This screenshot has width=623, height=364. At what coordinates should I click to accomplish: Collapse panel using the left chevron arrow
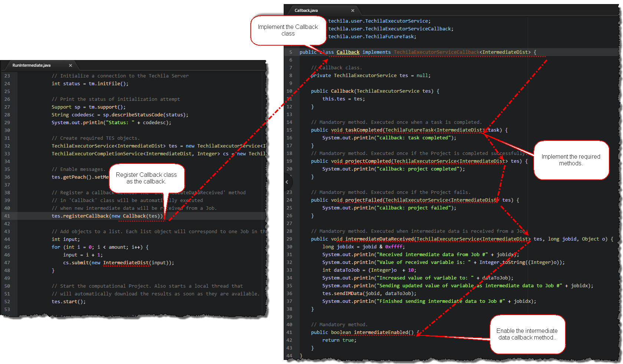(287, 182)
